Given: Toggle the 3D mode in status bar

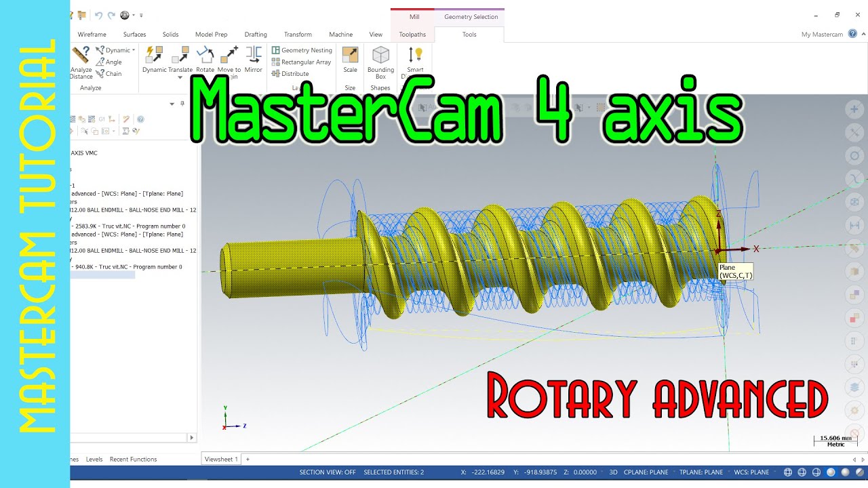Looking at the screenshot, I should coord(613,472).
